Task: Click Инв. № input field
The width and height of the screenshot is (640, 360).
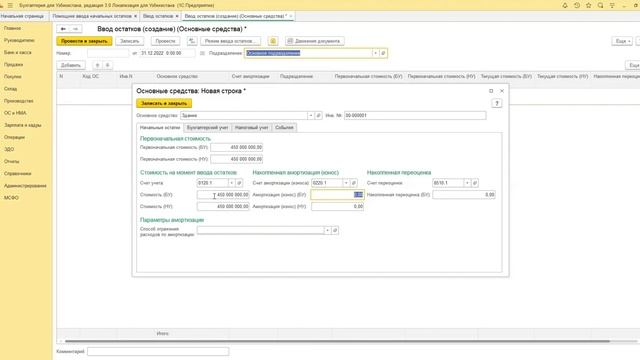Action: coord(415,116)
